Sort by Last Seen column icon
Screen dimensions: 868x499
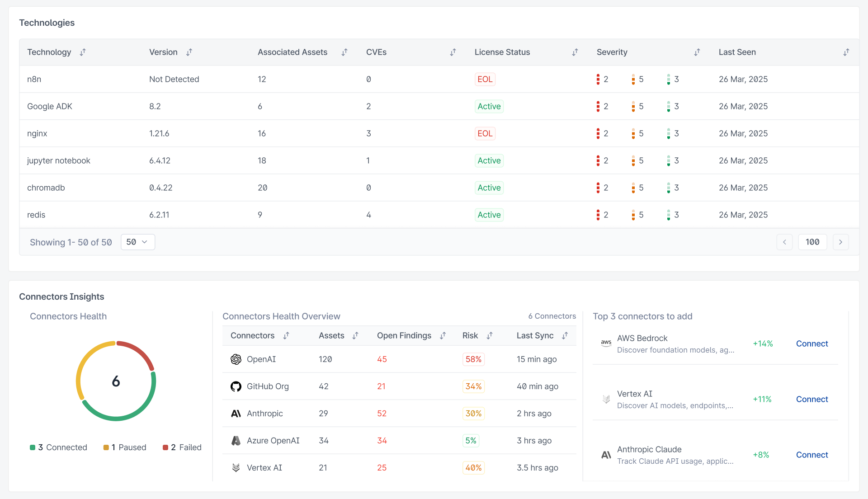846,52
